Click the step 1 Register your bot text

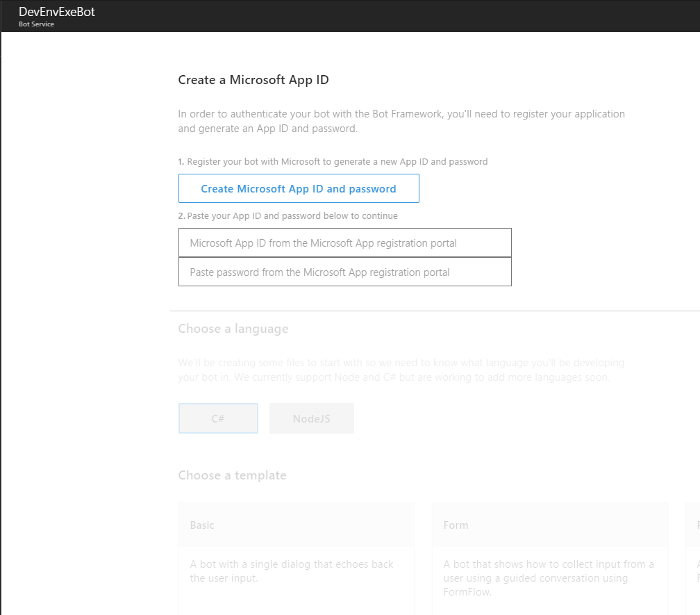[333, 162]
